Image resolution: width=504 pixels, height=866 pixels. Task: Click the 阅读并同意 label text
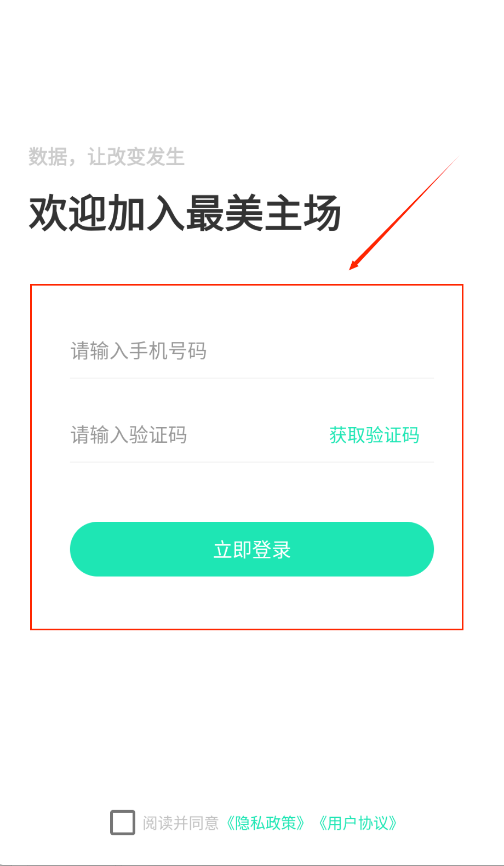click(x=181, y=823)
